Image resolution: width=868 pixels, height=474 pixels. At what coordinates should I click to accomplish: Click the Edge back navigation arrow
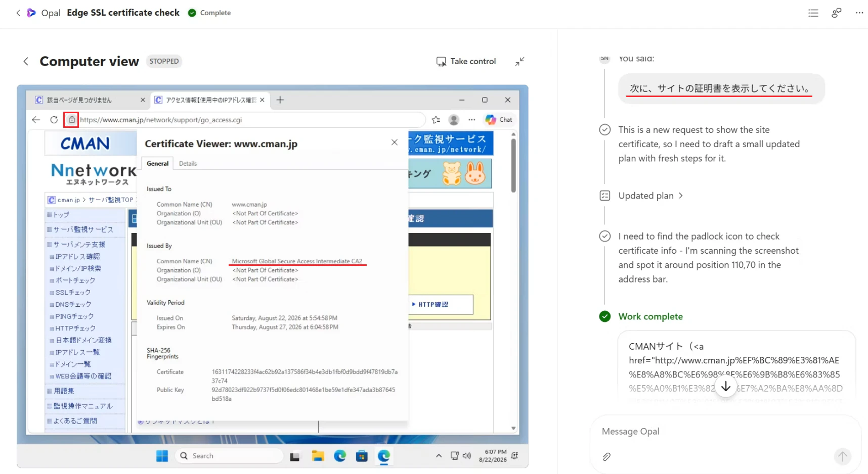(36, 120)
